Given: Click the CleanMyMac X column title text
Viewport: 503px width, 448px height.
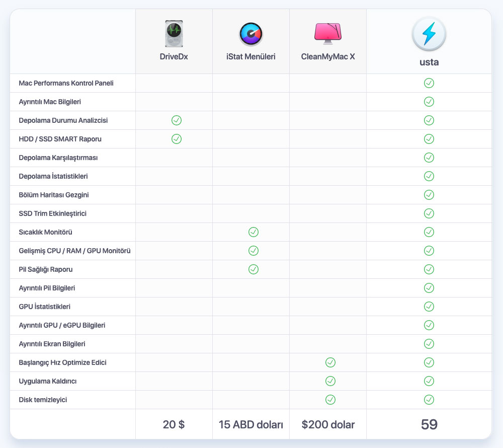Looking at the screenshot, I should click(x=328, y=56).
